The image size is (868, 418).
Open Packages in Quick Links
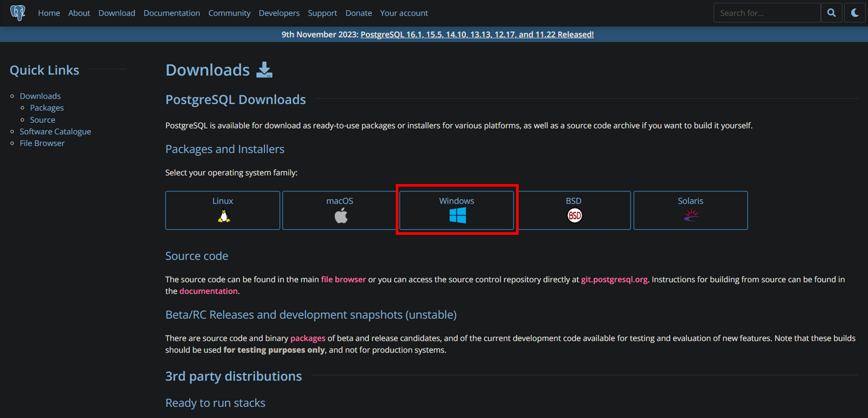click(47, 108)
